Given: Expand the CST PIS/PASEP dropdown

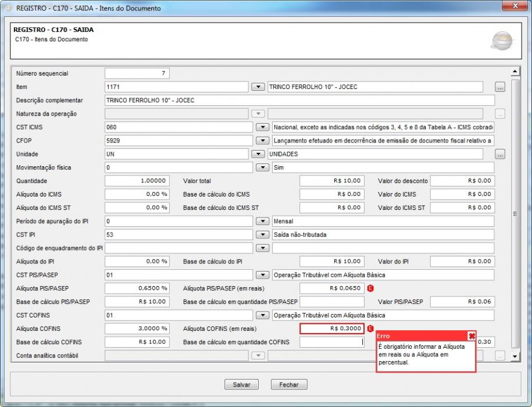Looking at the screenshot, I should (x=263, y=274).
